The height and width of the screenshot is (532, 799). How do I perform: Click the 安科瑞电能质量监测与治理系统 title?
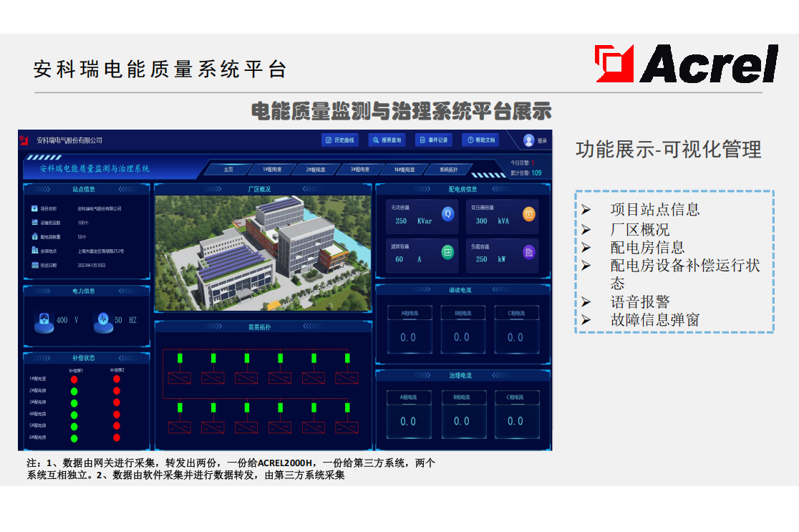pyautogui.click(x=95, y=169)
